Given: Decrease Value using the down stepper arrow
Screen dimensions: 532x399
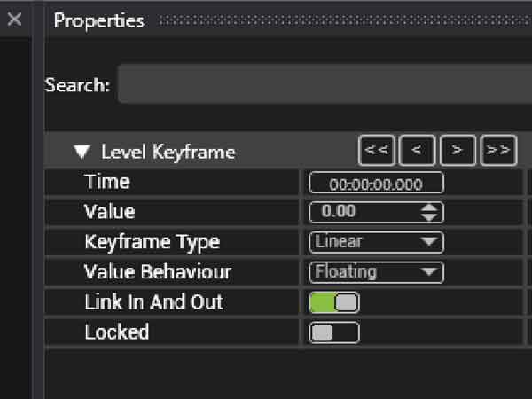Looking at the screenshot, I should 430,216.
